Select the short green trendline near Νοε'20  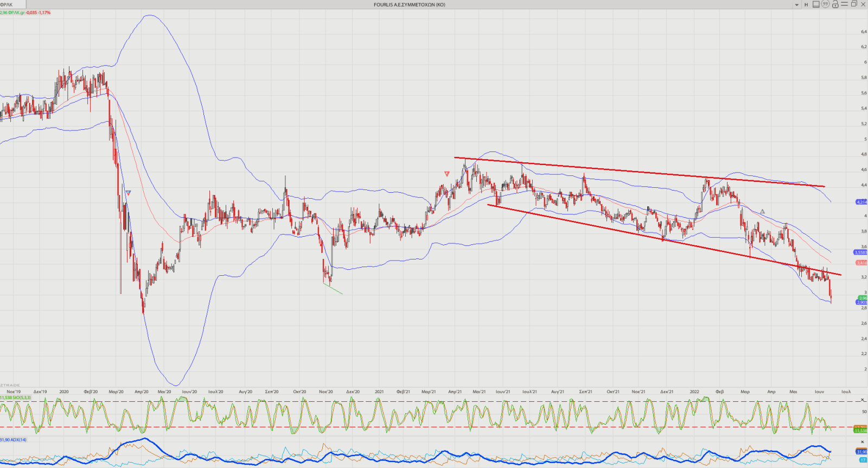[x=333, y=288]
